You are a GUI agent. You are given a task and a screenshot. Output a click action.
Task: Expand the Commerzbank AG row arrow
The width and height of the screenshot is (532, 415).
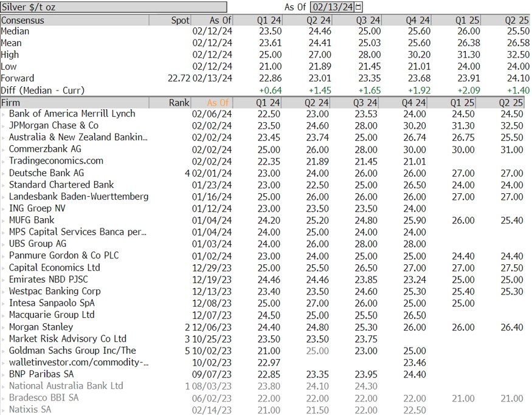4,149
